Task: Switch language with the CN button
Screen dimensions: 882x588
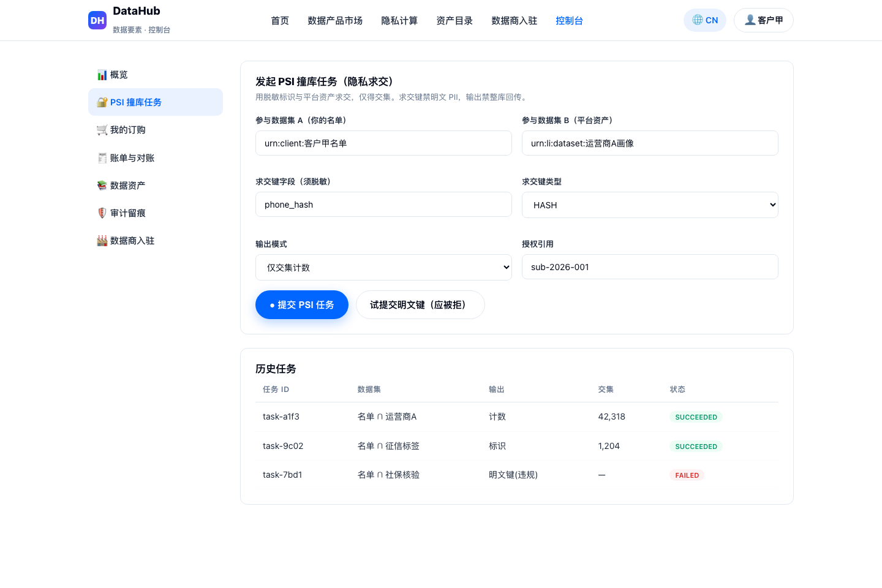Action: tap(705, 20)
